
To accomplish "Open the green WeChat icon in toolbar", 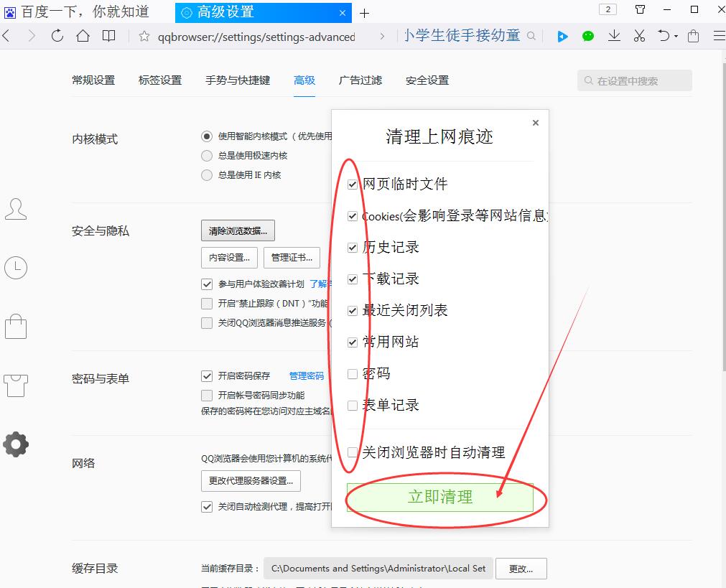I will 588,36.
